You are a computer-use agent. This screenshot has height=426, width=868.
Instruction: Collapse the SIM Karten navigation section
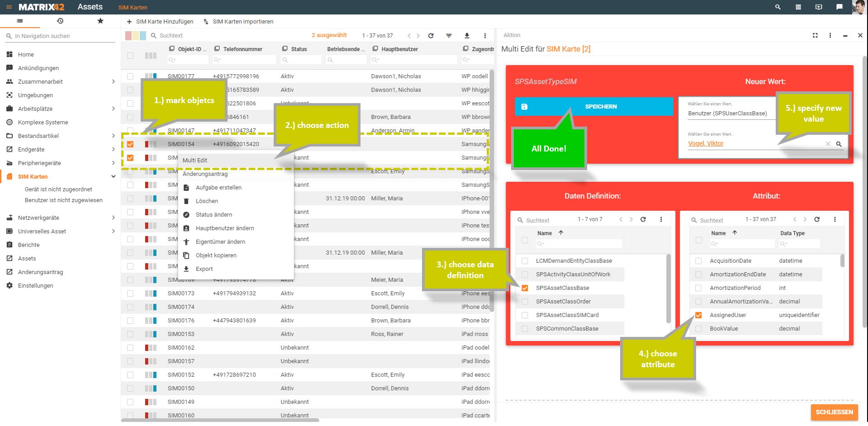tap(113, 176)
